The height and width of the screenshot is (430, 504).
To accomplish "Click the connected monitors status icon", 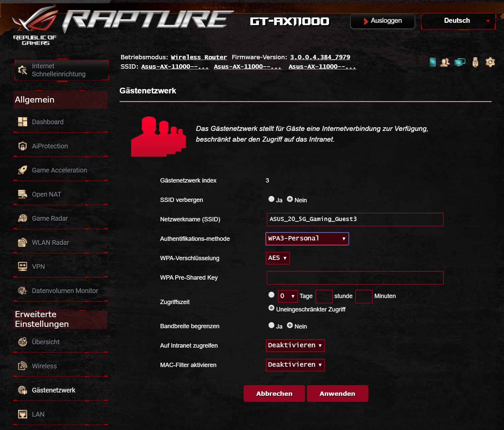I will pyautogui.click(x=460, y=62).
